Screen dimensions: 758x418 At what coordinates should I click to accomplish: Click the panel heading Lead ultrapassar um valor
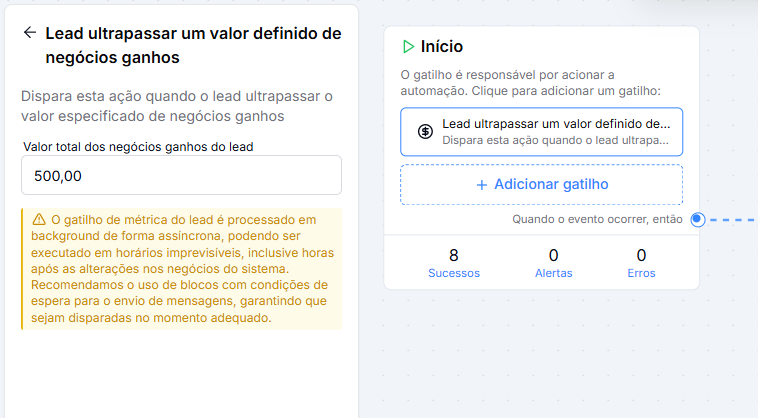(x=193, y=45)
